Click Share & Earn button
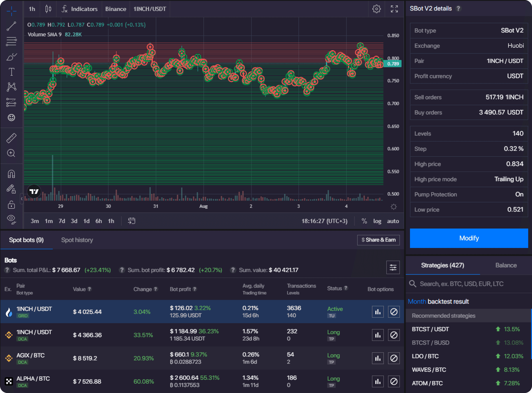This screenshot has width=532, height=393. click(377, 240)
